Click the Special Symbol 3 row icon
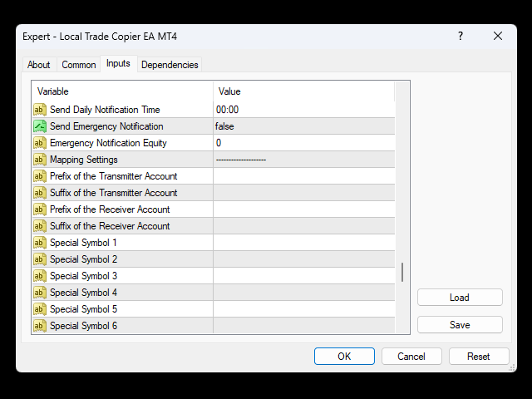 40,276
